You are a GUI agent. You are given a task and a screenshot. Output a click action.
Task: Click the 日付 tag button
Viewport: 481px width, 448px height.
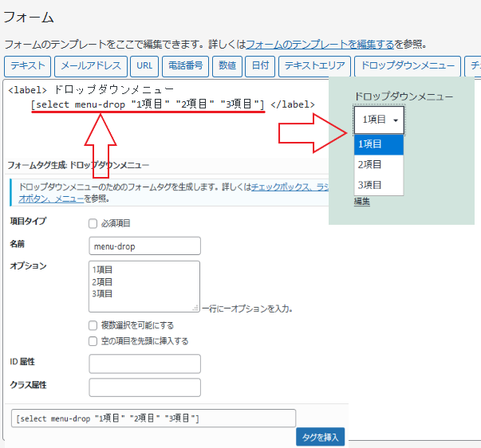260,66
